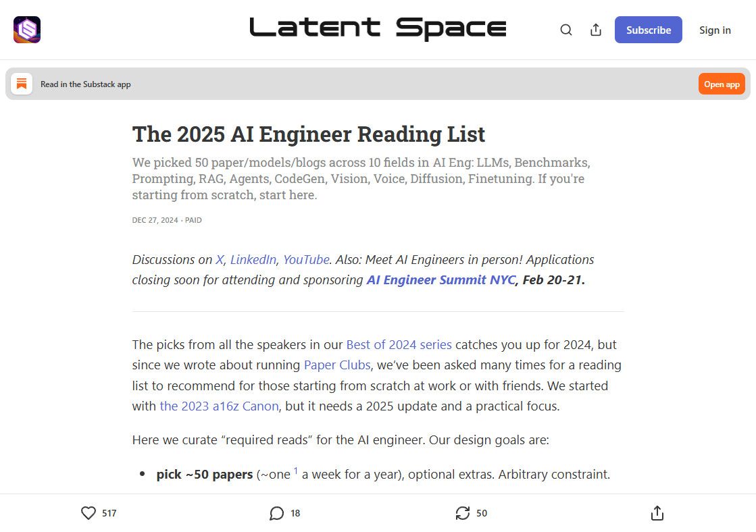Screen dimensions: 756x532
Task: Open the X discussion link
Action: (x=219, y=259)
